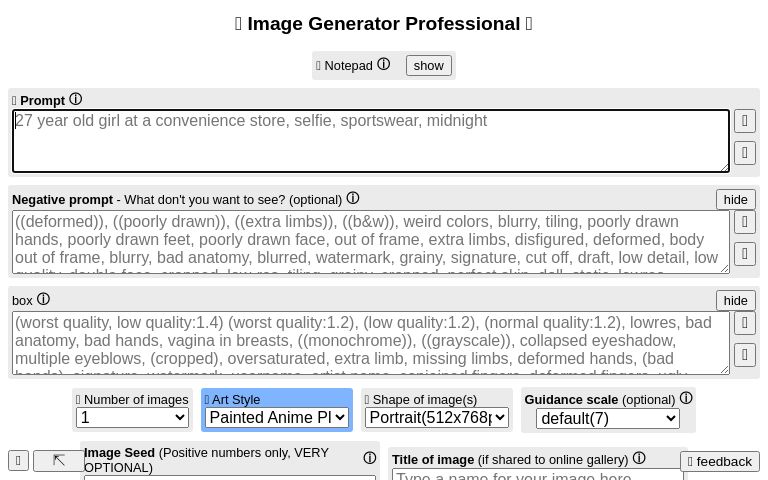Hide the Negative prompt section
The height and width of the screenshot is (480, 768).
coord(735,200)
